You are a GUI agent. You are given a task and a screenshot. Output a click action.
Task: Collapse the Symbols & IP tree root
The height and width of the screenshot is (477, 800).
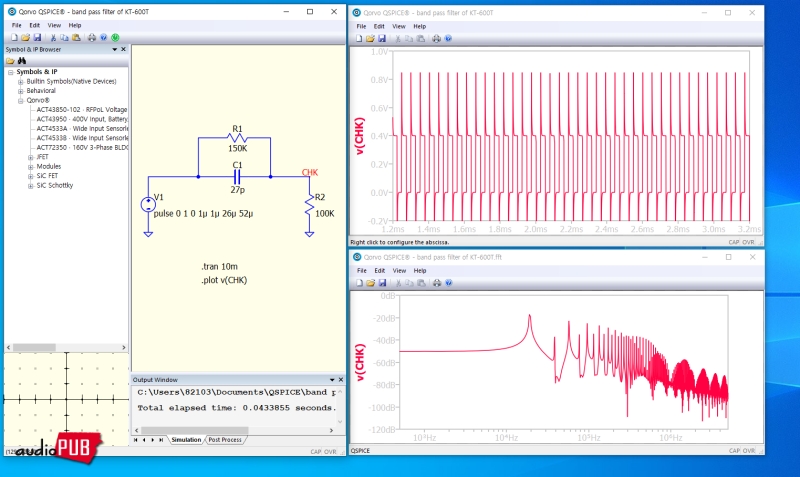point(10,72)
